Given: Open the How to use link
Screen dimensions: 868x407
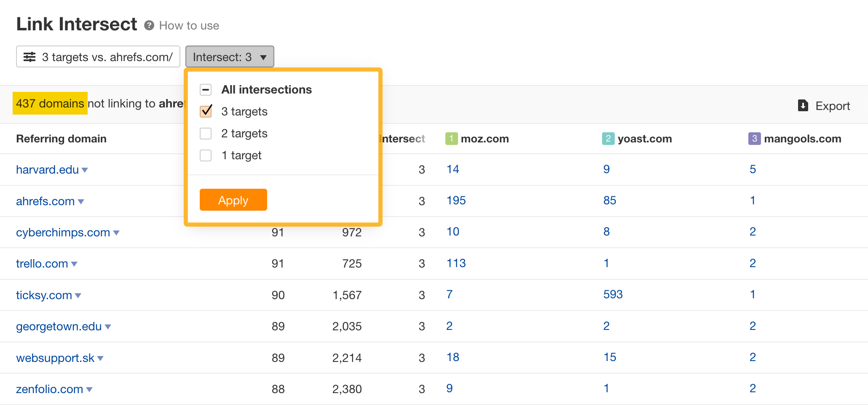Looking at the screenshot, I should click(x=189, y=26).
